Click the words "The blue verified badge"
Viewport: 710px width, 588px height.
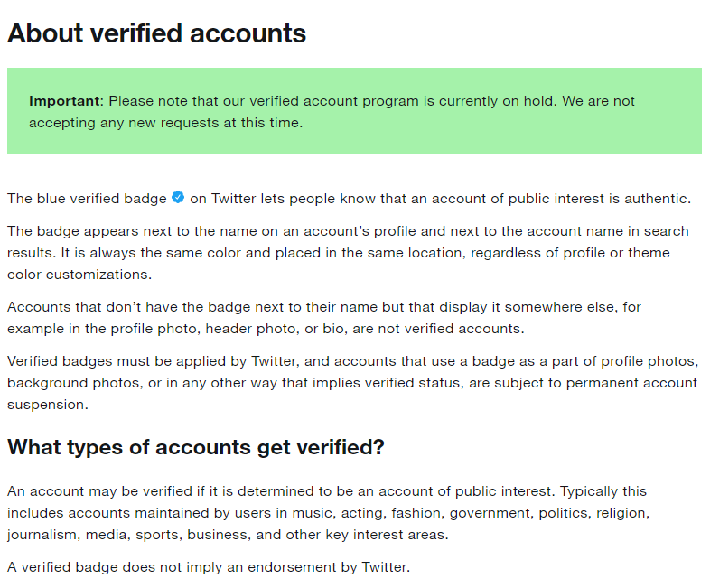[87, 199]
